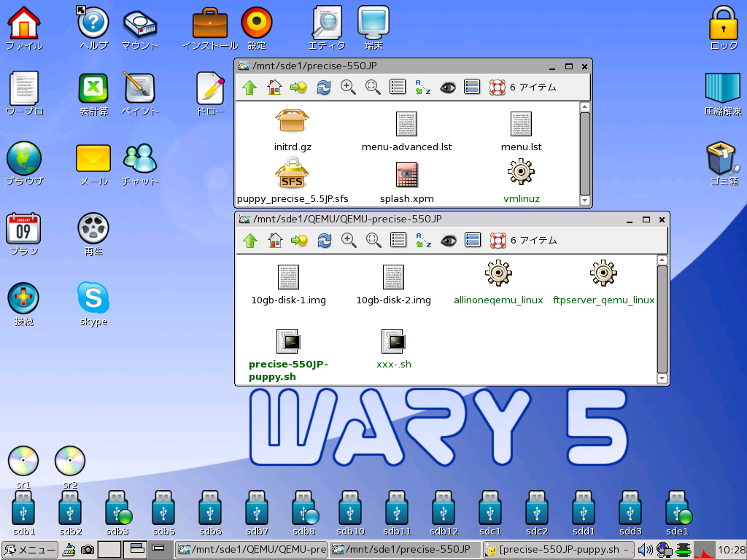Zoom in icons in precise-550JP window

(x=348, y=87)
